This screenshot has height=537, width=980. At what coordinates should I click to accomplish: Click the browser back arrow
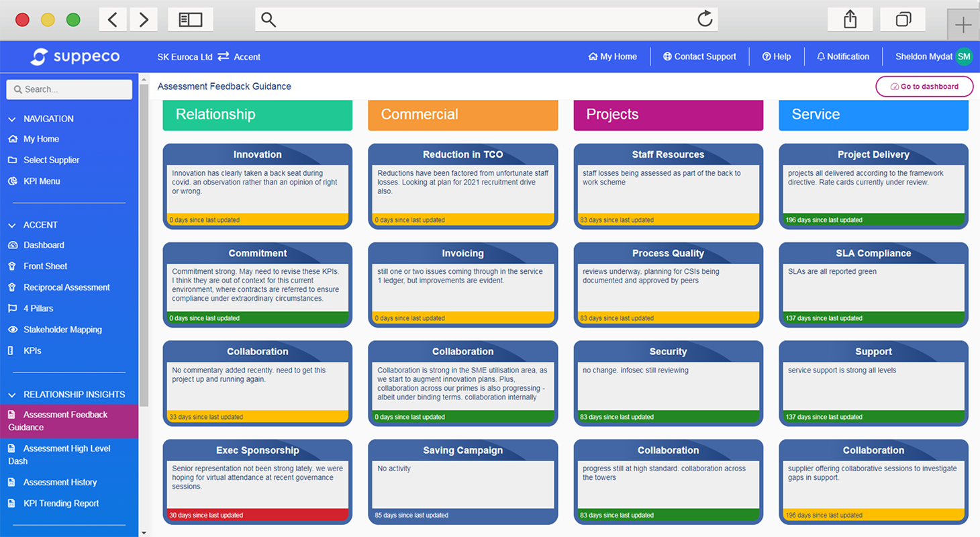point(113,19)
